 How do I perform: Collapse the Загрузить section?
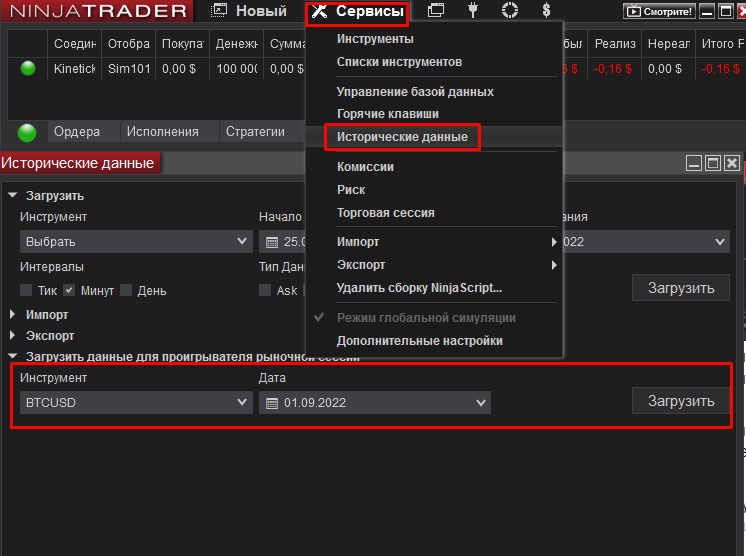click(13, 195)
